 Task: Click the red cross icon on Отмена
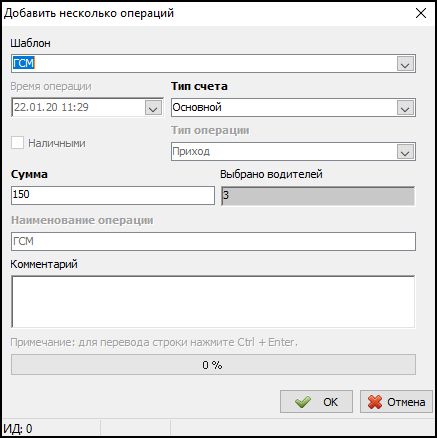(375, 402)
